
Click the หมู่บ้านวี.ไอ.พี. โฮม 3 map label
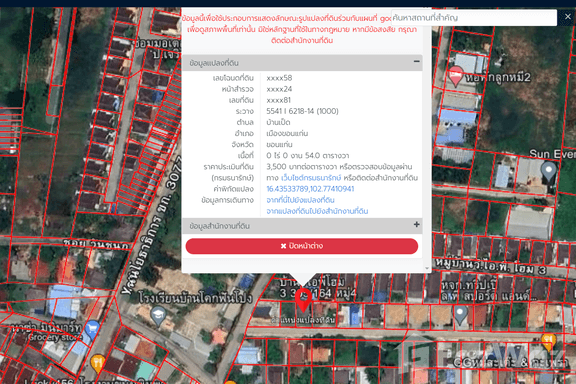(x=491, y=266)
